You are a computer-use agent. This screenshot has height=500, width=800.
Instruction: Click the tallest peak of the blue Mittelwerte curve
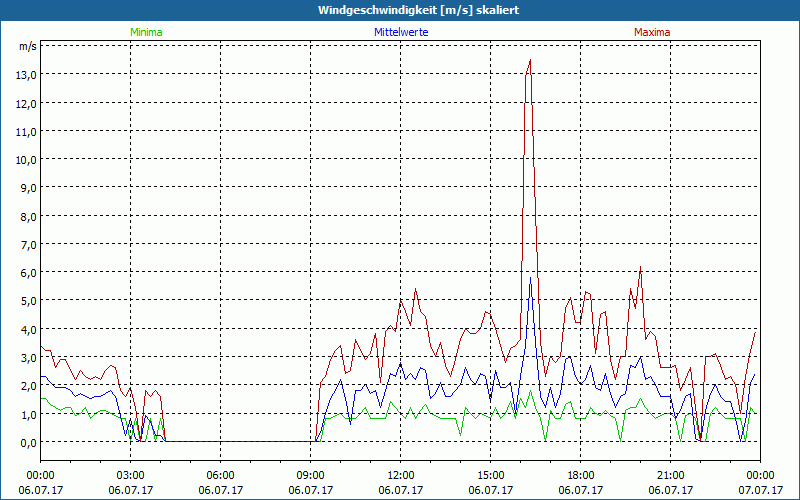(530, 277)
